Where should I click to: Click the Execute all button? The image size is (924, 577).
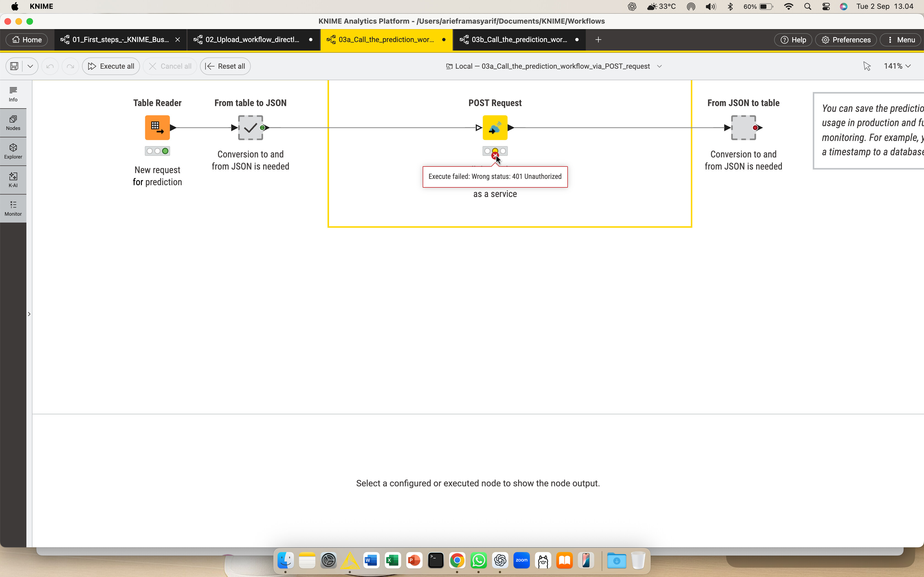pos(111,66)
